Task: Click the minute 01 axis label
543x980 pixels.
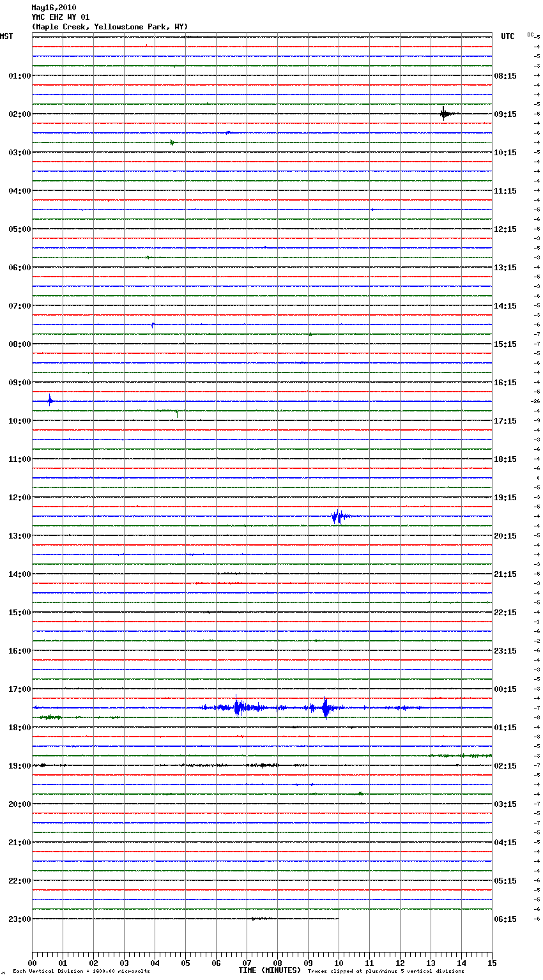Action: (63, 963)
